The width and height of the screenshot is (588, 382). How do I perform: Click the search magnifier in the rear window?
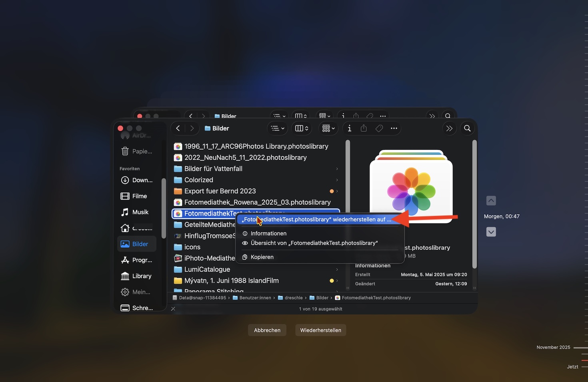coord(448,116)
